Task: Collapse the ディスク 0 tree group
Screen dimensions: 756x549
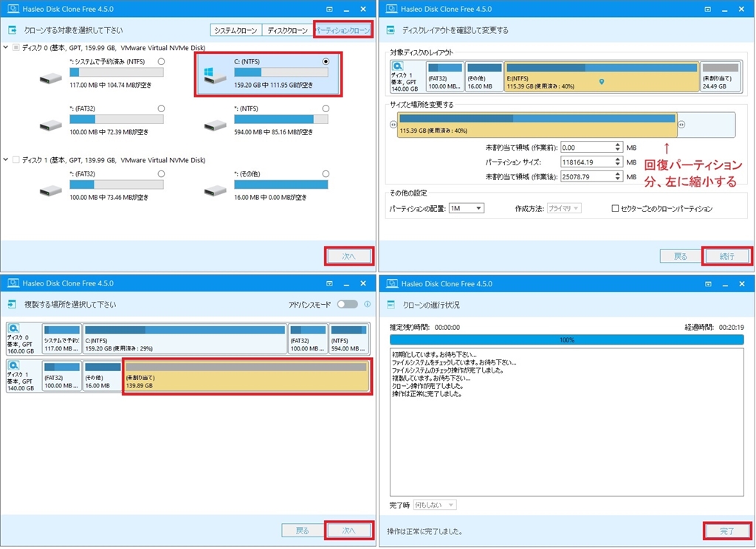Action: pos(6,47)
